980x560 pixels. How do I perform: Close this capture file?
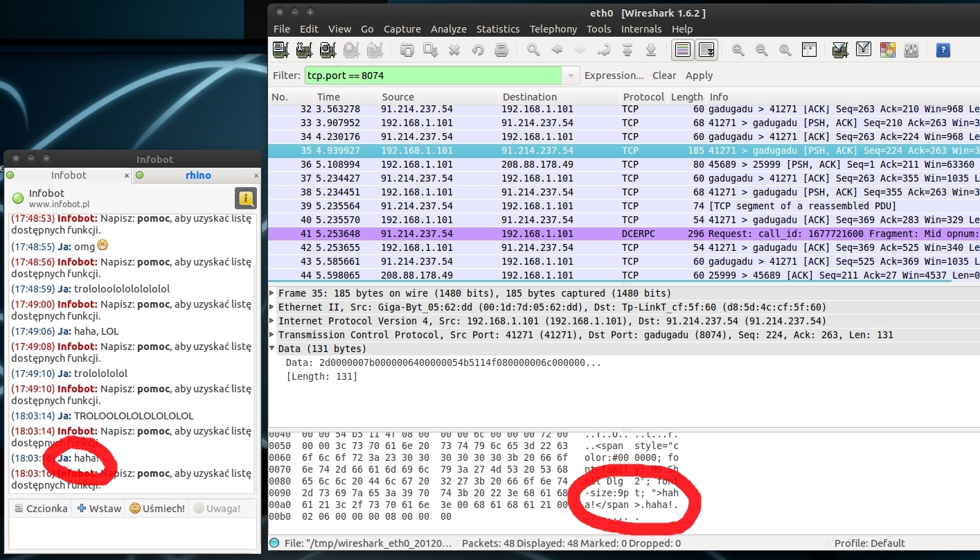[x=454, y=50]
